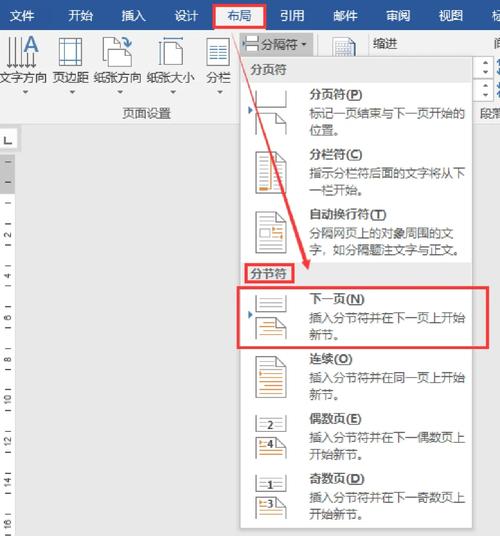This screenshot has width=500, height=536.
Task: Increase the lower indent spinner value
Action: coord(485,85)
